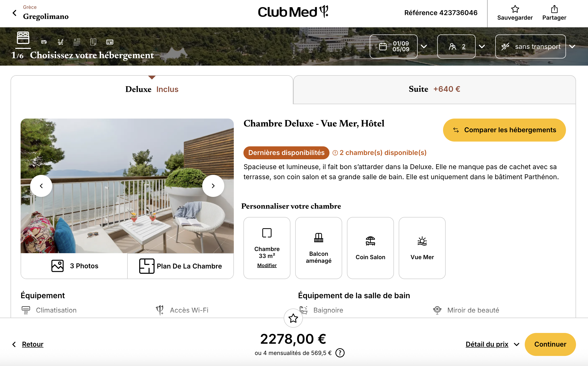Expand Détail du prix

tap(492, 344)
